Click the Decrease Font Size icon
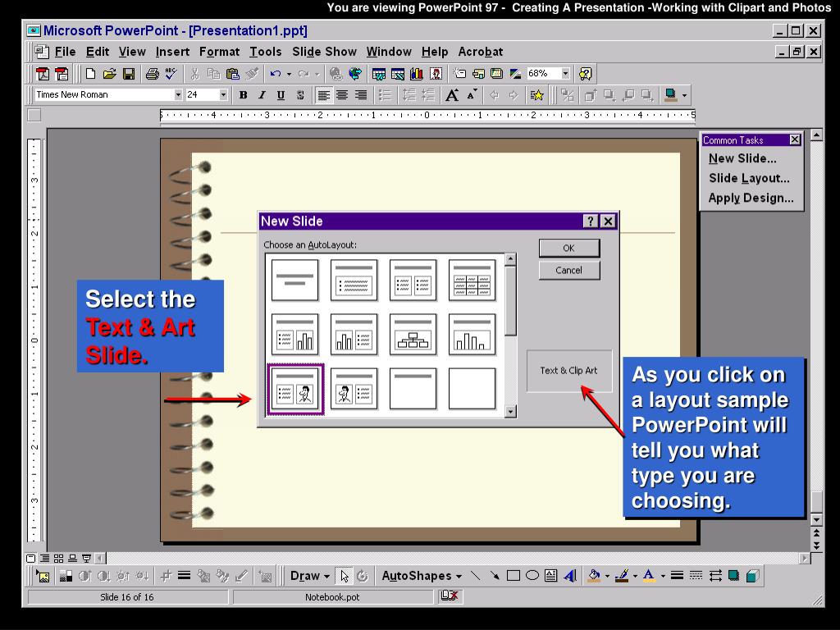This screenshot has height=630, width=840. 472,95
